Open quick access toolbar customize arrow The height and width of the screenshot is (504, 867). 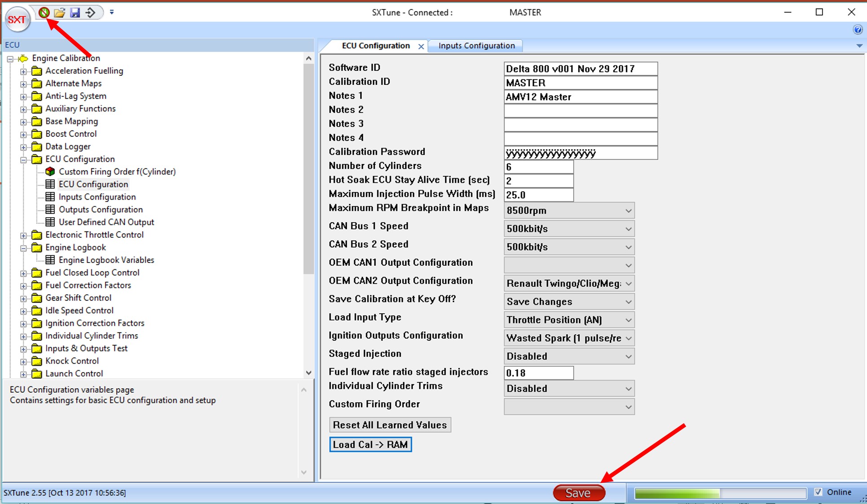[x=112, y=12]
